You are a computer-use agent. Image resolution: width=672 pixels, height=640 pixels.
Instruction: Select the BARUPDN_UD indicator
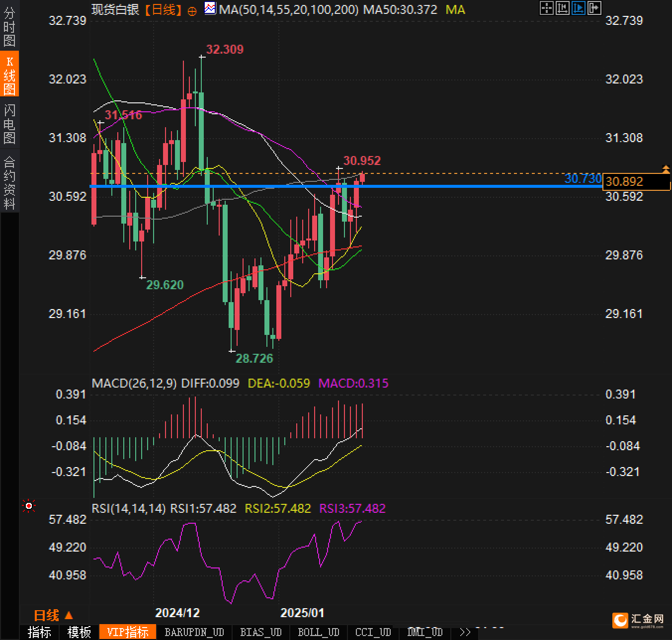(194, 632)
